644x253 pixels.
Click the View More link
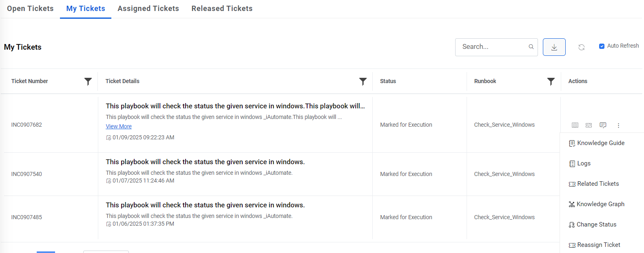[119, 126]
